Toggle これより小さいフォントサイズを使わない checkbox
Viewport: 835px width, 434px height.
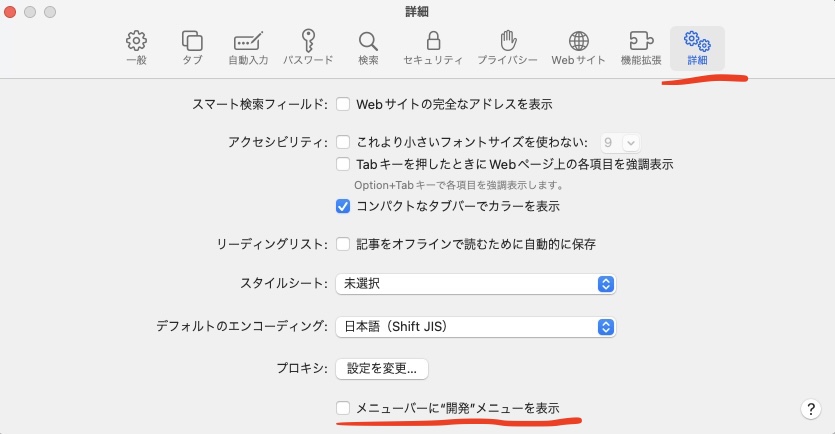(343, 143)
